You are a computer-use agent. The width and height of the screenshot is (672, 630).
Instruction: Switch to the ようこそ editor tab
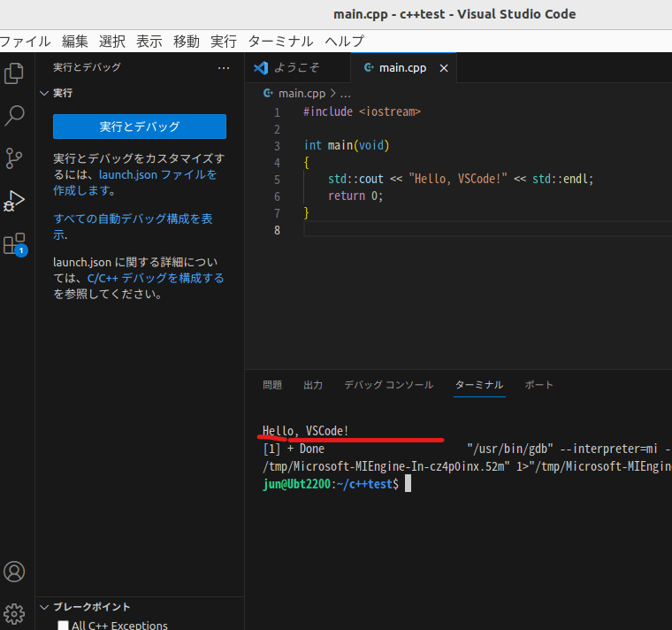[x=298, y=68]
